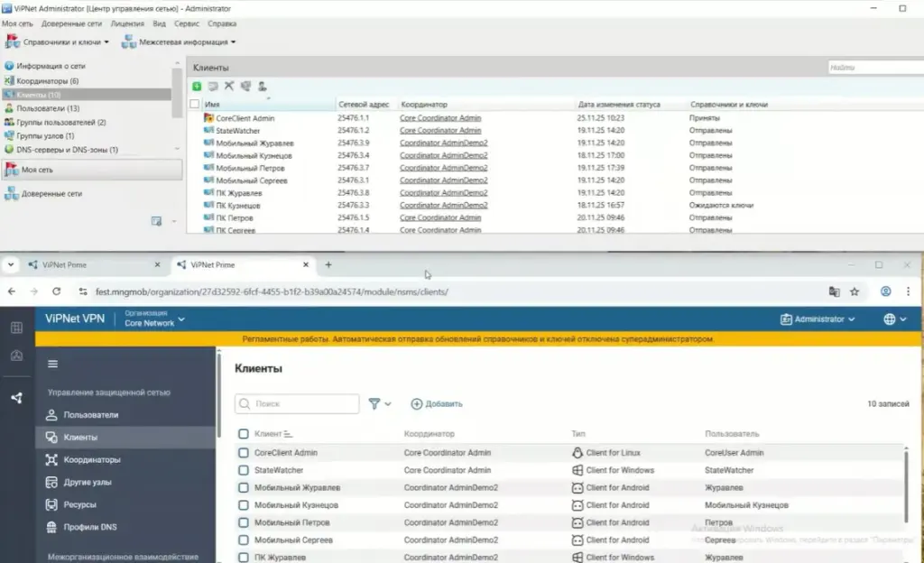Click the browser back arrow
The image size is (924, 563).
[12, 291]
